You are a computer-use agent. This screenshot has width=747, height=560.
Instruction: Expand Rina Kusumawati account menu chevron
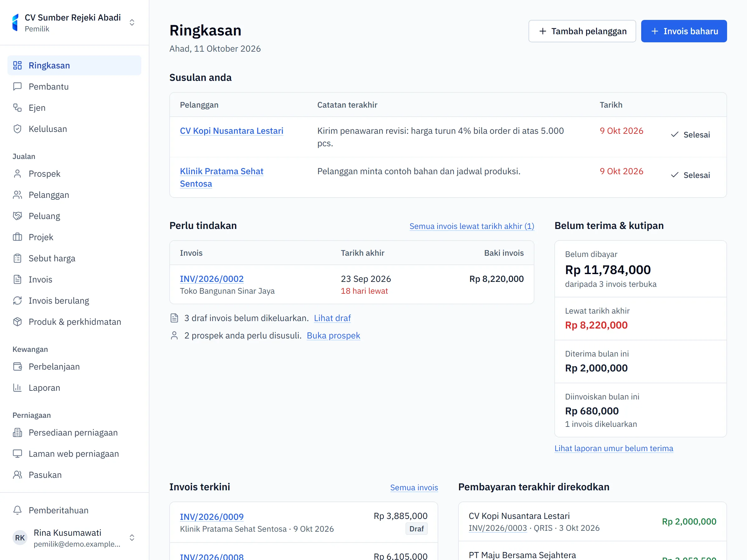point(132,538)
